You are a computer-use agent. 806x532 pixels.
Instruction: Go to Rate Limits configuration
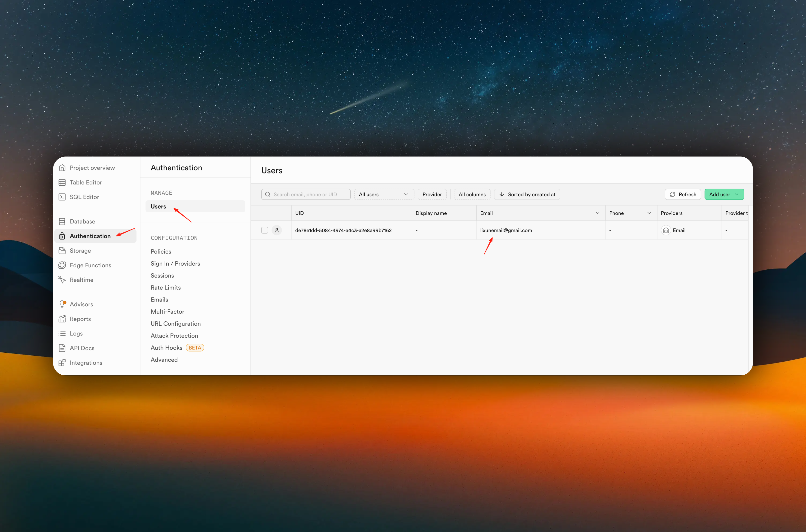pyautogui.click(x=166, y=288)
